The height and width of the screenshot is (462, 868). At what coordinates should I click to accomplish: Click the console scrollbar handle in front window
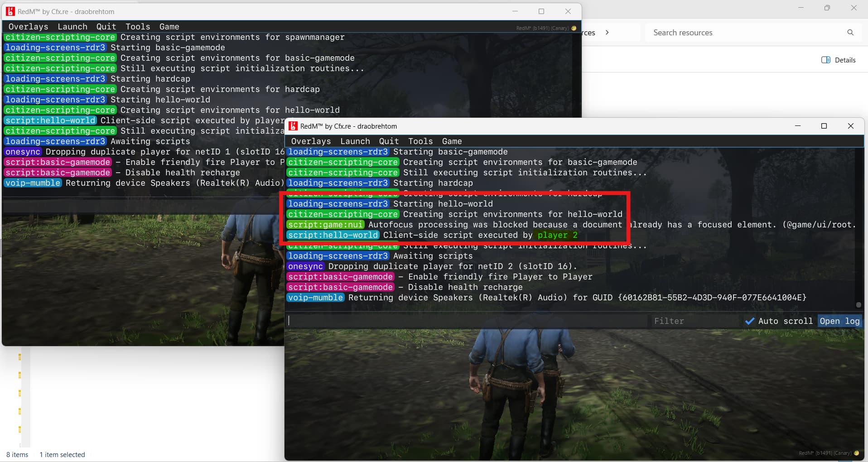[858, 305]
